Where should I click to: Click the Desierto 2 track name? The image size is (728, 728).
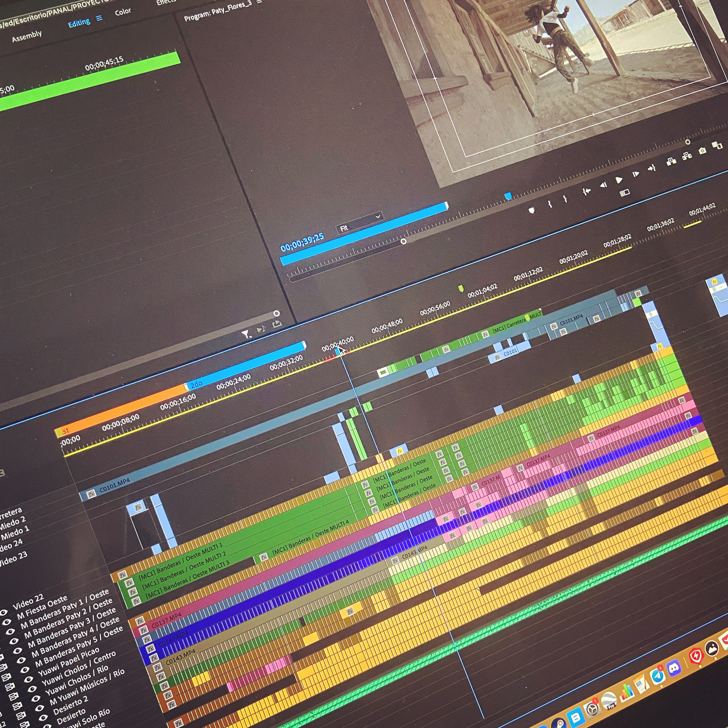[71, 705]
